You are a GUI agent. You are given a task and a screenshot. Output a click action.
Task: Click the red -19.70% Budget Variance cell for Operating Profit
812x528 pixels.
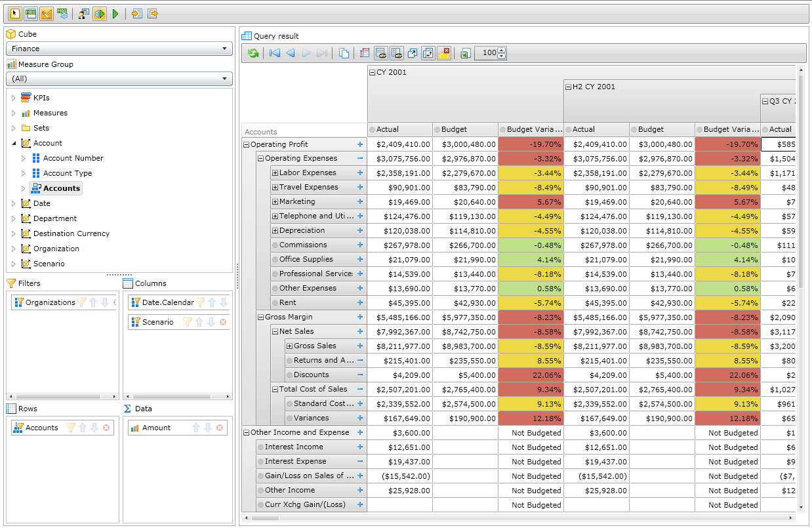[x=531, y=144]
